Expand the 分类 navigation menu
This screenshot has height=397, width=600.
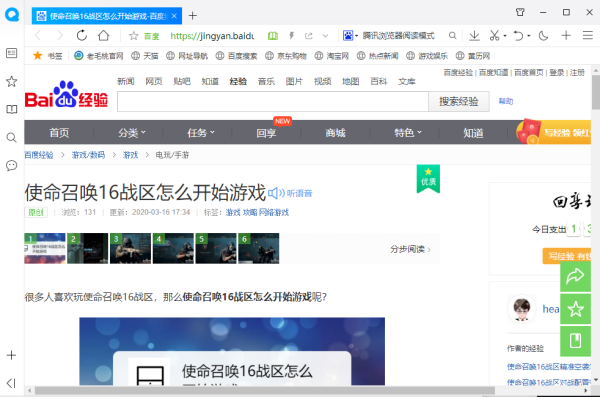tap(132, 133)
